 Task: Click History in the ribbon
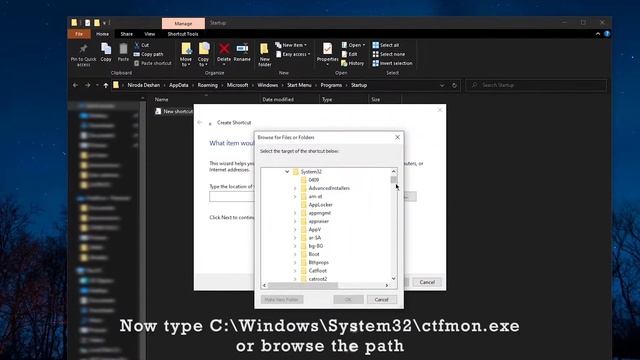point(352,63)
